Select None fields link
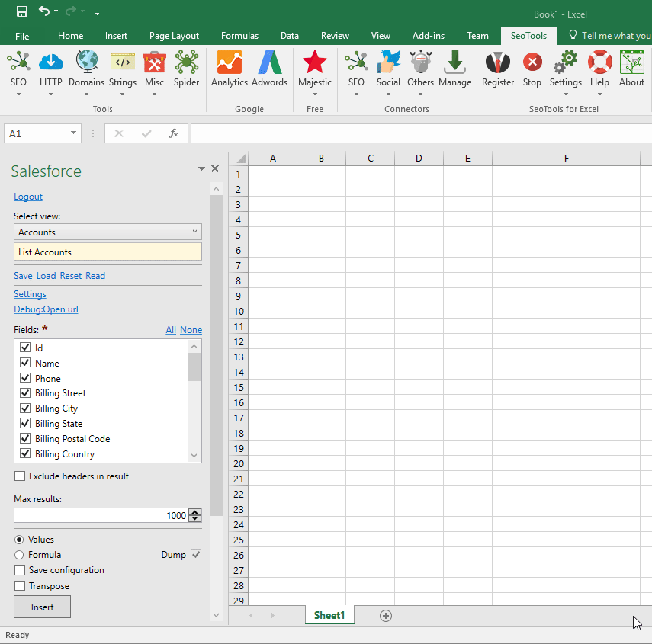652x644 pixels. click(x=191, y=330)
